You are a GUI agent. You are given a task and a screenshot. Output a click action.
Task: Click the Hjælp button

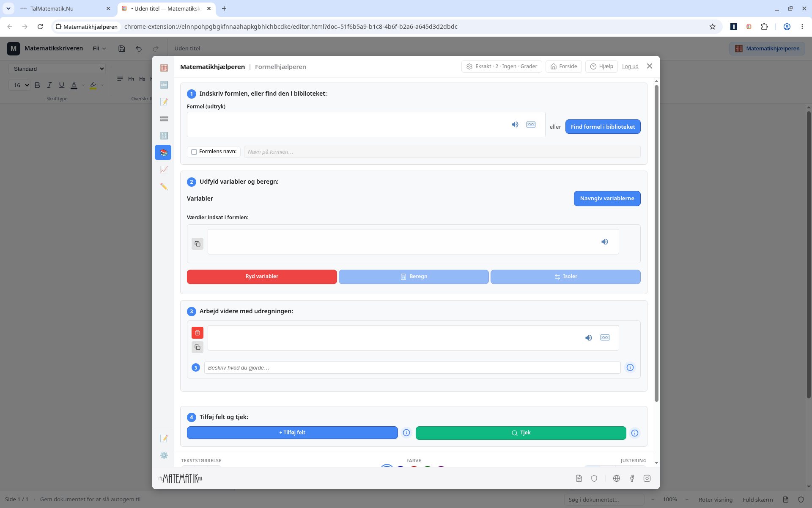601,66
